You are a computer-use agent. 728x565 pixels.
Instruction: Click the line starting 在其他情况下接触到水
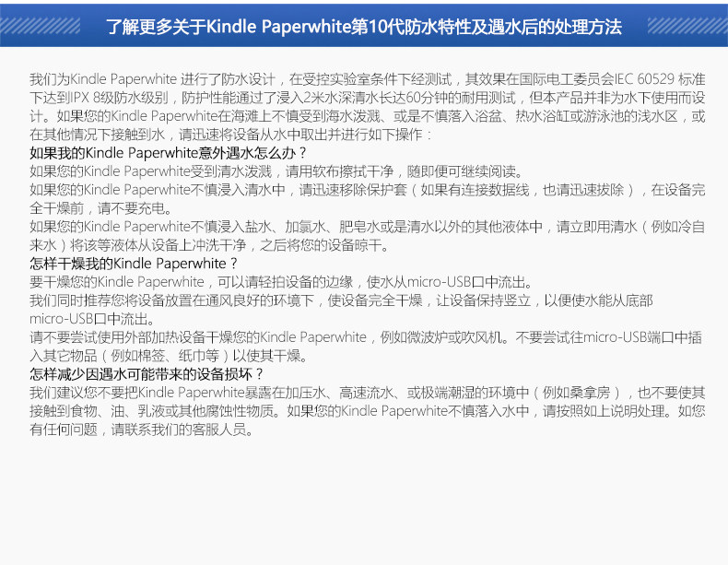tap(231, 135)
